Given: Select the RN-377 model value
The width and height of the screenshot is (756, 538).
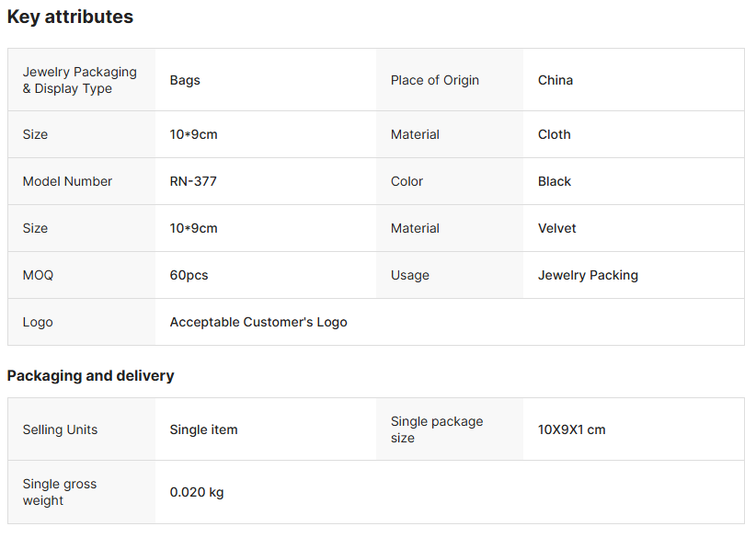Looking at the screenshot, I should 193,181.
